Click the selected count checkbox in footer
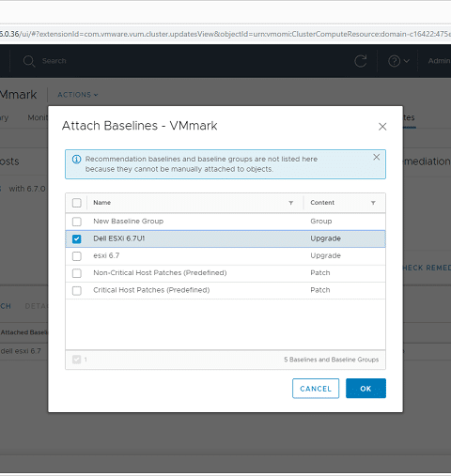Viewport: 451px width, 476px height. pyautogui.click(x=76, y=360)
